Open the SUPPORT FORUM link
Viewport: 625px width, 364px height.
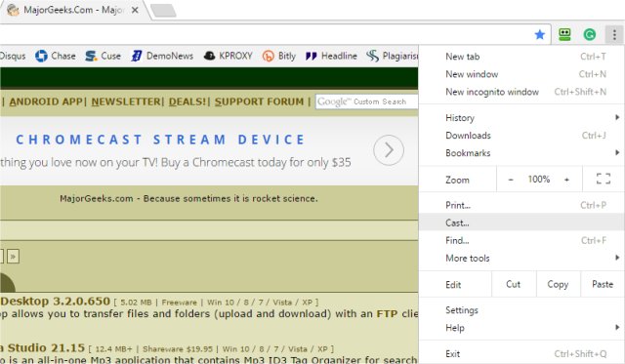click(259, 101)
